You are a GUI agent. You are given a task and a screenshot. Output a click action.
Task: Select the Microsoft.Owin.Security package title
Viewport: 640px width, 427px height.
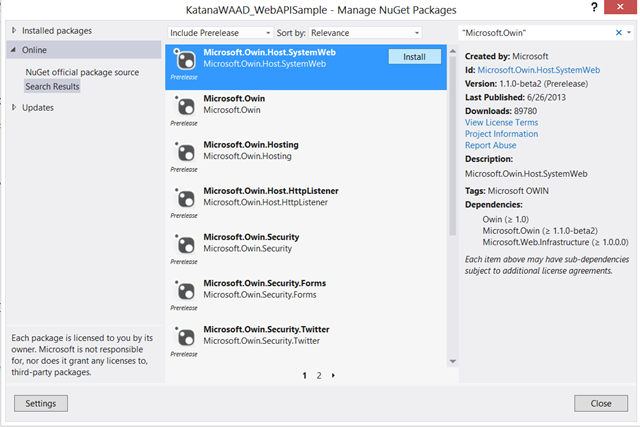click(251, 237)
